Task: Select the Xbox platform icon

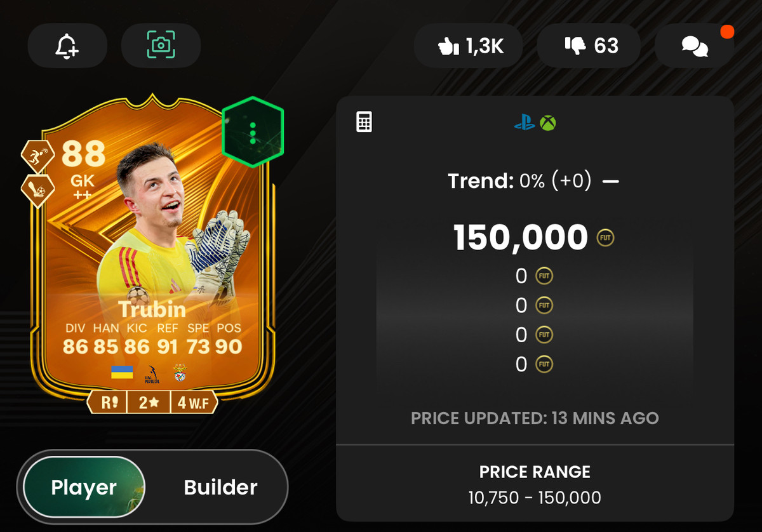Action: coord(548,123)
